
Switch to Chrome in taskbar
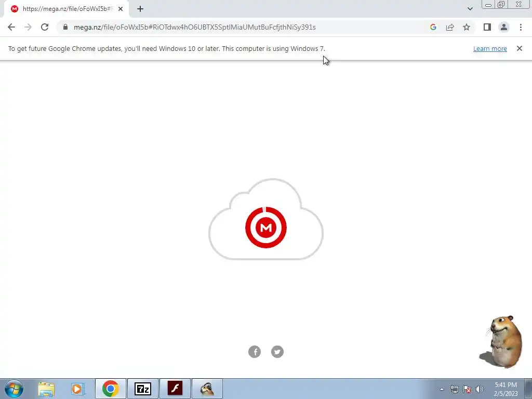(110, 389)
